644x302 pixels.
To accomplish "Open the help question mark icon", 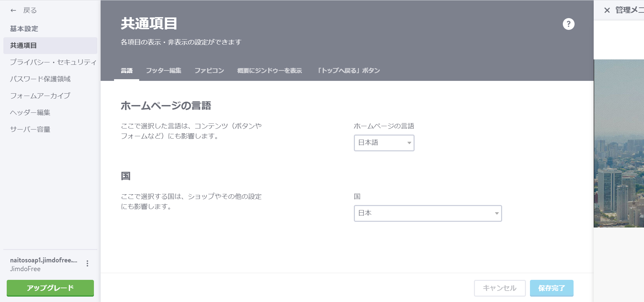I will click(568, 24).
